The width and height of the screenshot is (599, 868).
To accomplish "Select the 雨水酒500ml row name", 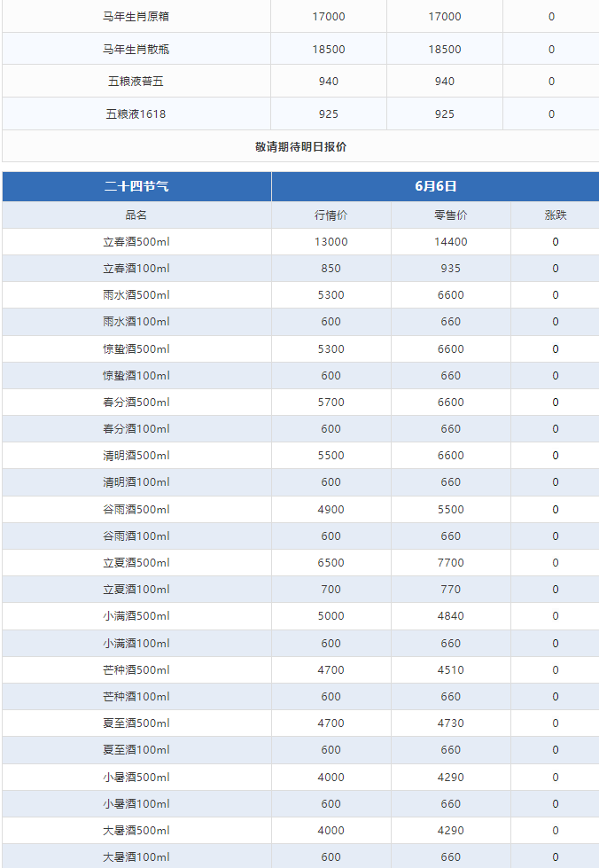I will [x=136, y=295].
